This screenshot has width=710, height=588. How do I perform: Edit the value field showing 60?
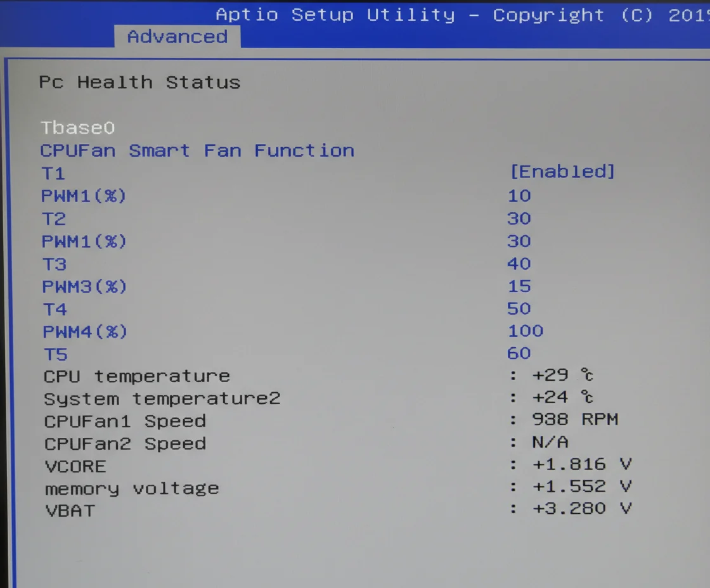tap(519, 353)
